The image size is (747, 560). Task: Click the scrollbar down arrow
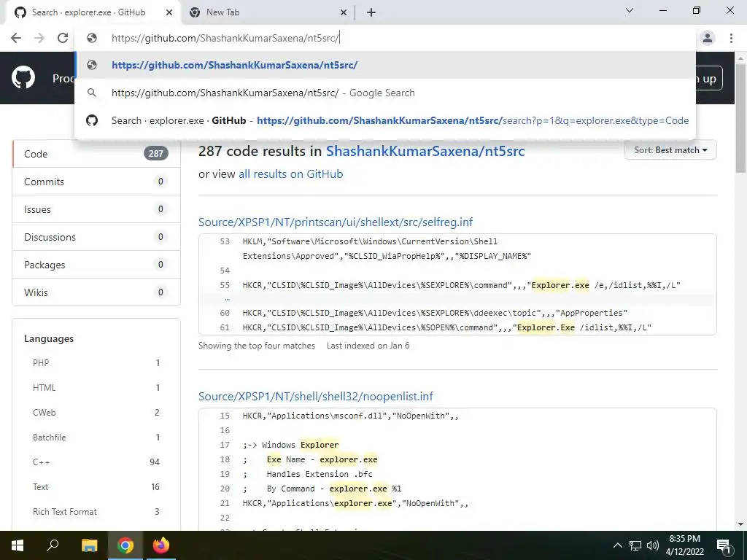tap(741, 524)
